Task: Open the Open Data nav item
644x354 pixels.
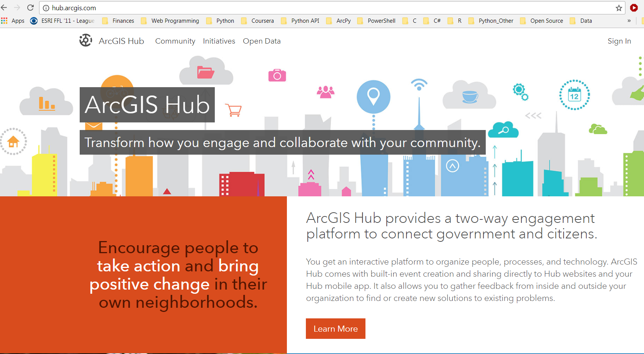Action: 262,41
